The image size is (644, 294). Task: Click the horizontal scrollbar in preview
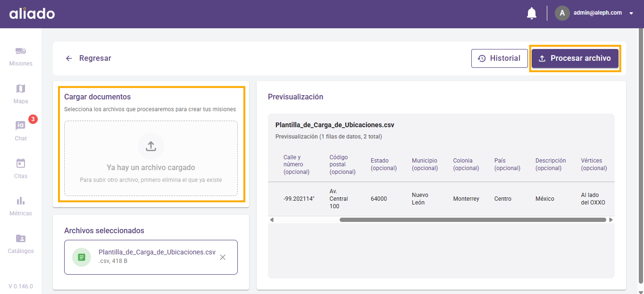pyautogui.click(x=472, y=220)
